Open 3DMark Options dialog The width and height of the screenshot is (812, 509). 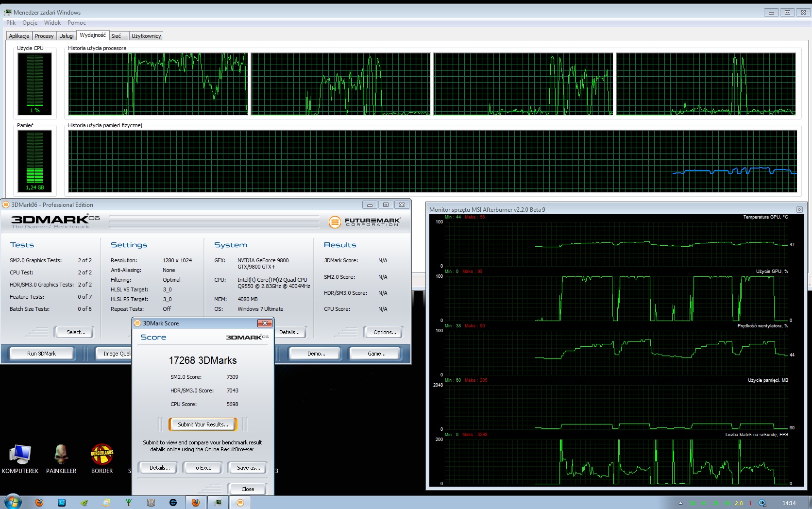384,332
